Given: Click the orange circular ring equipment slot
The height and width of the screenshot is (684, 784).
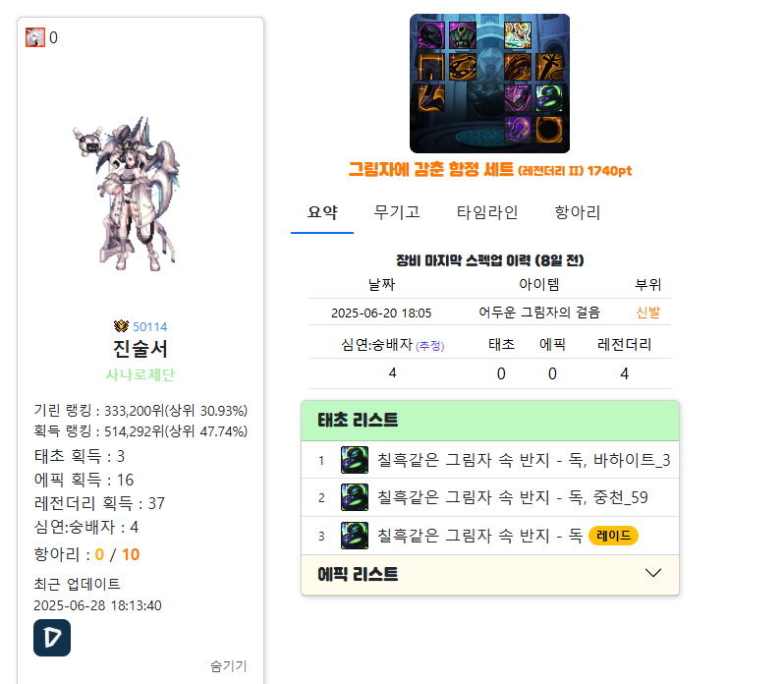Looking at the screenshot, I should click(549, 130).
